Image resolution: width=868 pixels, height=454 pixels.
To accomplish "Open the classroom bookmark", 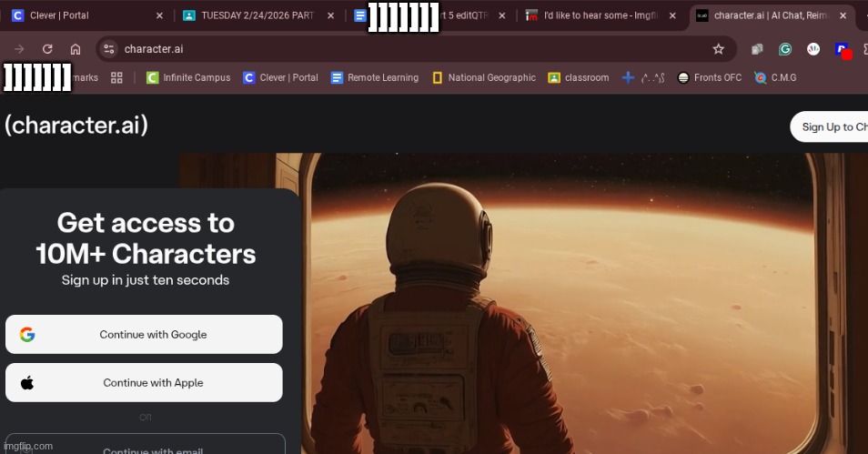I will [x=578, y=78].
